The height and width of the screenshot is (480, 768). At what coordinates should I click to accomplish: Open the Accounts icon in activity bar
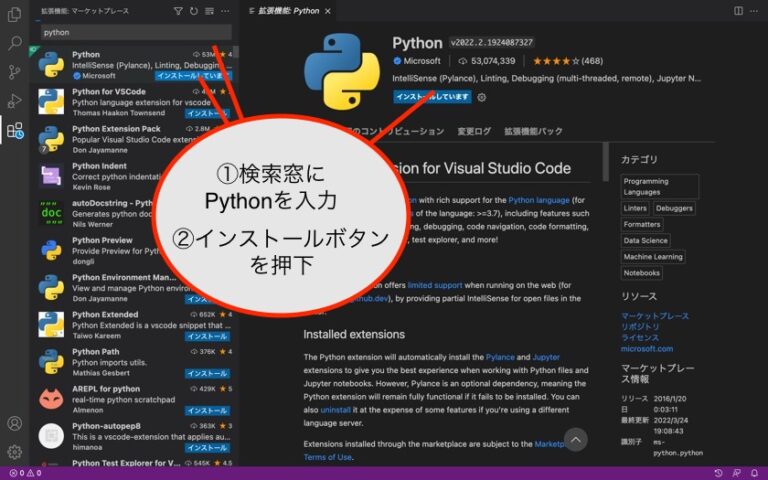point(14,424)
